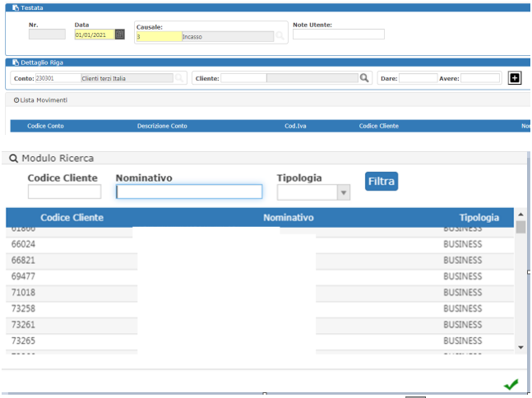Screen dimensions: 532x398
Task: Click the Lista Movimenti section title
Action: click(x=44, y=100)
